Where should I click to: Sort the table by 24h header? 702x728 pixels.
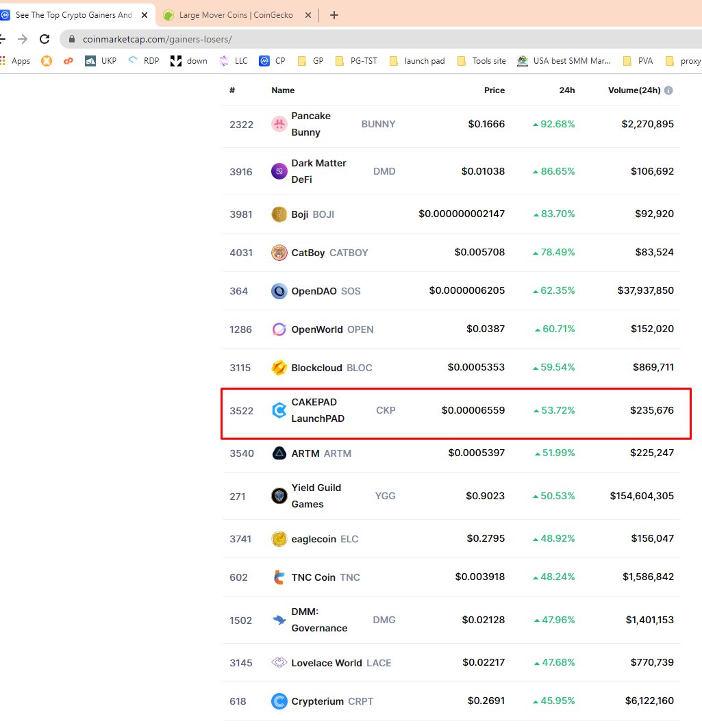coord(567,90)
